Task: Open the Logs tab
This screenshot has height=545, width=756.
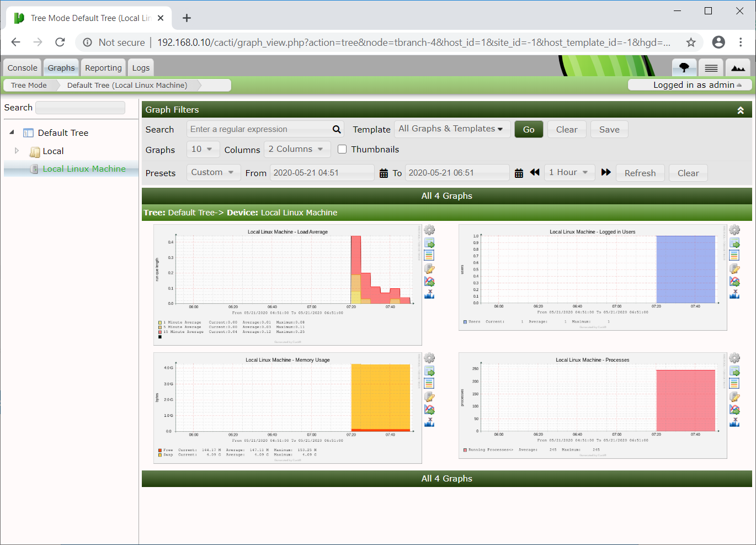Action: pos(141,68)
